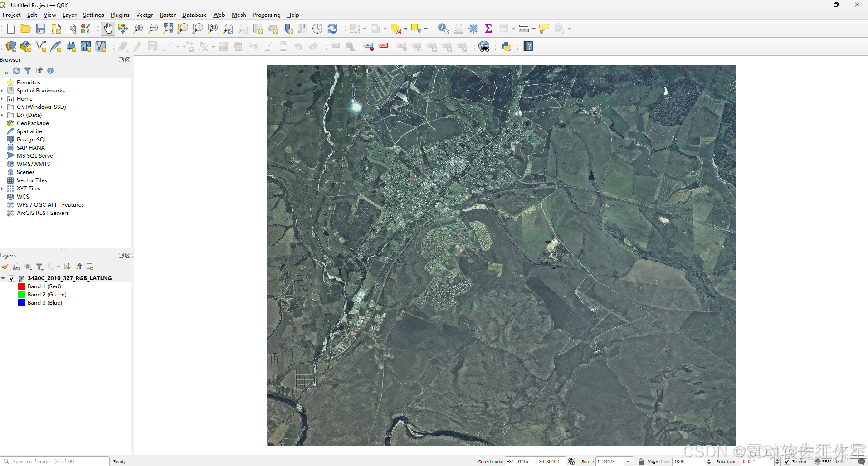Click Remove Layer icon in Layers panel
The height and width of the screenshot is (466, 868).
(x=90, y=267)
